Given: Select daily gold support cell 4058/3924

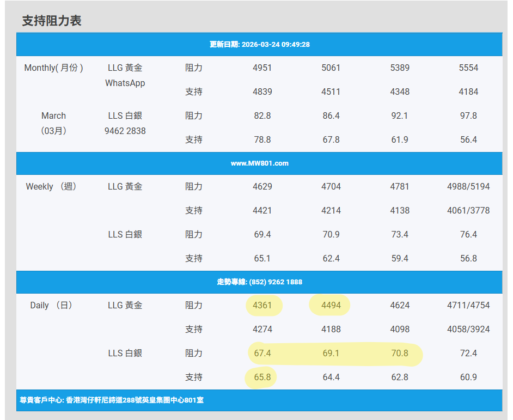Looking at the screenshot, I should click(468, 330).
